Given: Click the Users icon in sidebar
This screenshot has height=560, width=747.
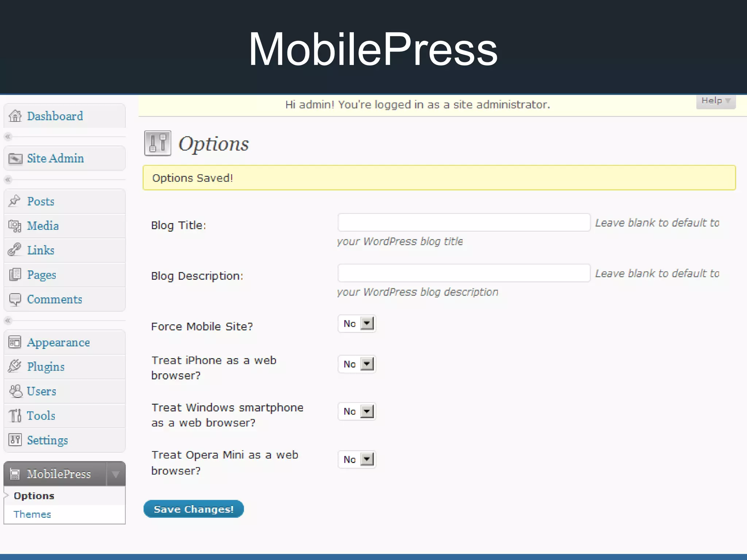Looking at the screenshot, I should click(15, 391).
